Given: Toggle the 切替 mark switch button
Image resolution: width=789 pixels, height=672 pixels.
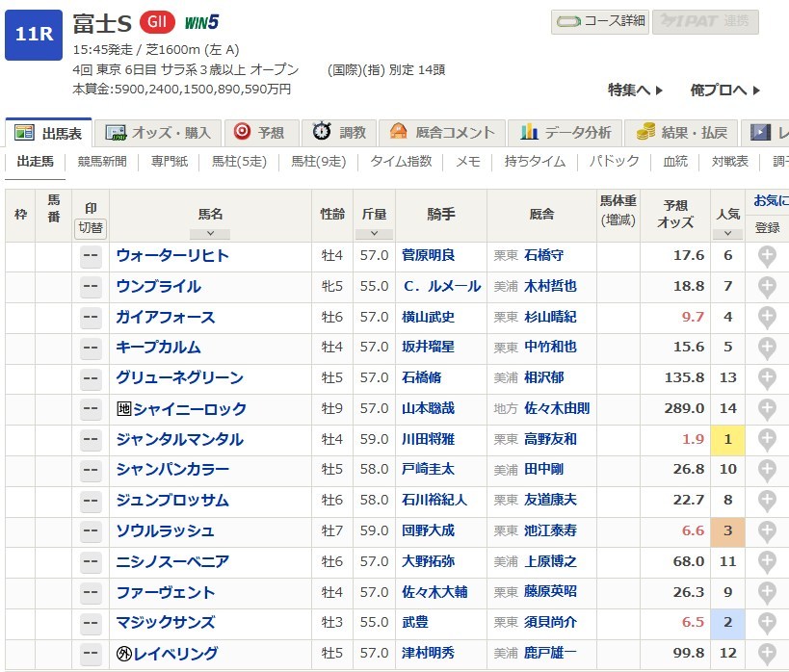Looking at the screenshot, I should pos(91,228).
